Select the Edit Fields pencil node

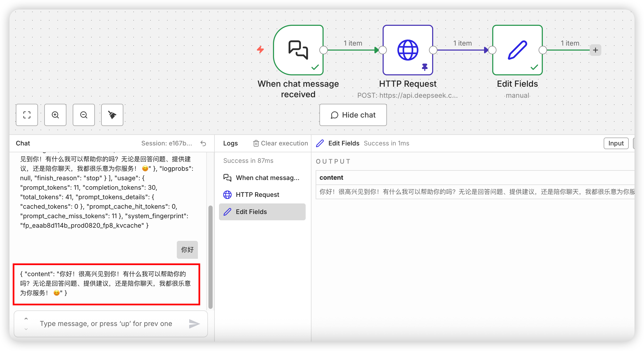517,50
